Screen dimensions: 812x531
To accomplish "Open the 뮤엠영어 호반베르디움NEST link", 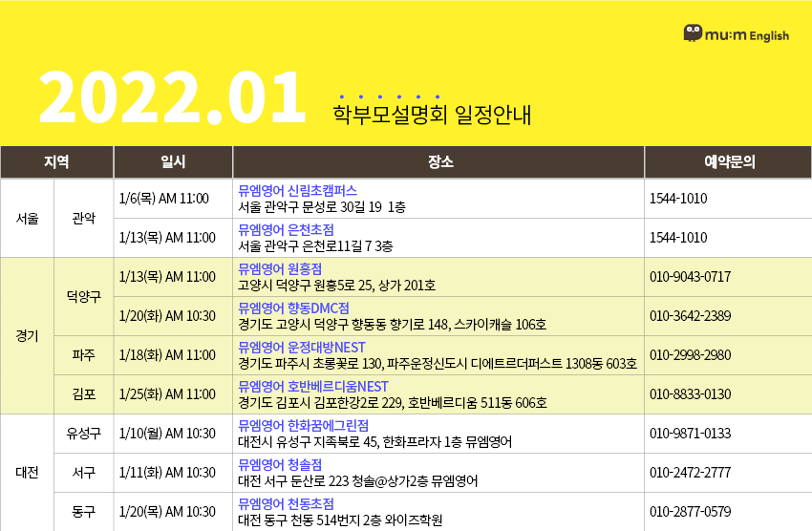I will pos(312,387).
